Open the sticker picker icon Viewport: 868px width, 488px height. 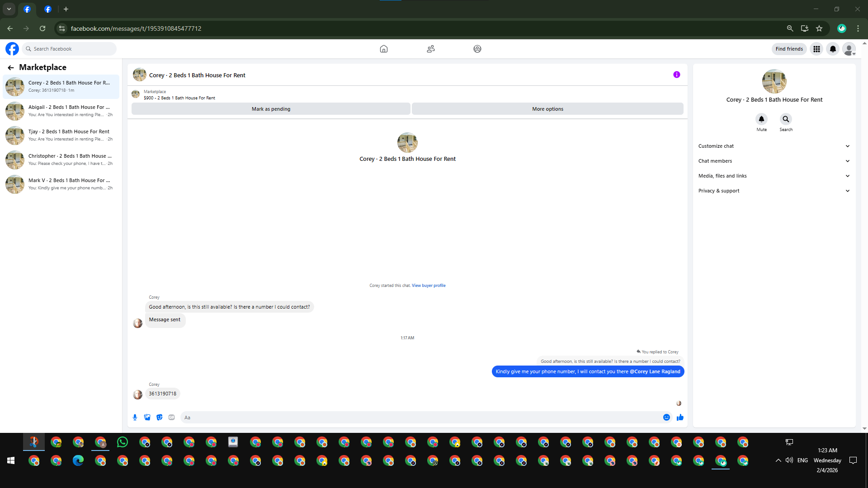point(159,418)
